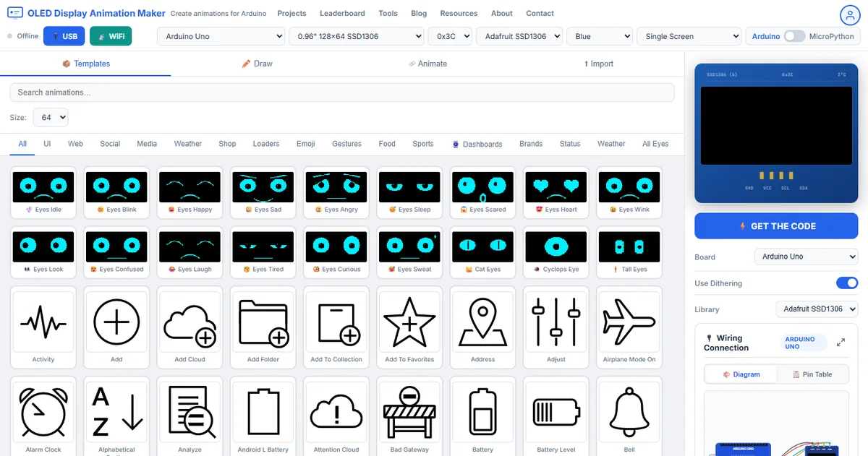Select the Add To Collection icon
Viewport: 868px width, 456px height.
[x=336, y=327]
